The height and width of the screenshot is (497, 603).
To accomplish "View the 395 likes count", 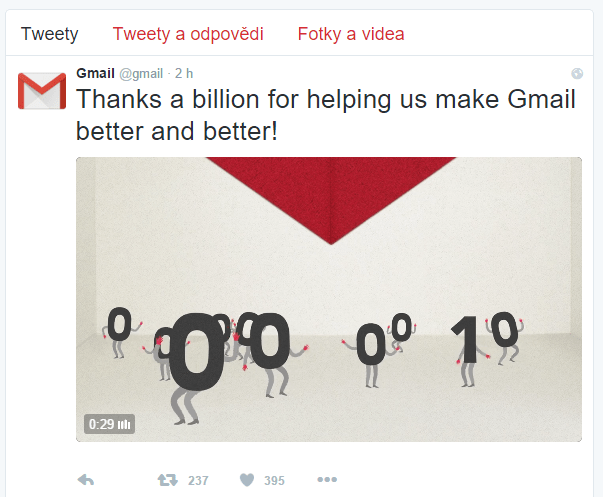I will click(x=274, y=480).
